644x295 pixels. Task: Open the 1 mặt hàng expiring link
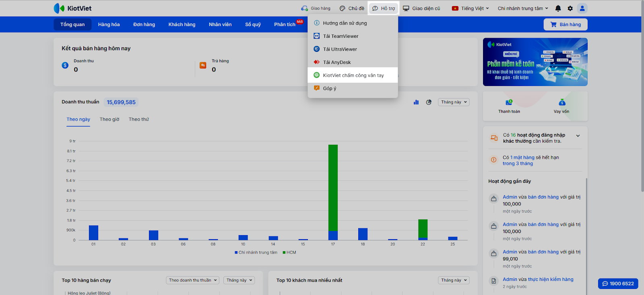coord(522,158)
